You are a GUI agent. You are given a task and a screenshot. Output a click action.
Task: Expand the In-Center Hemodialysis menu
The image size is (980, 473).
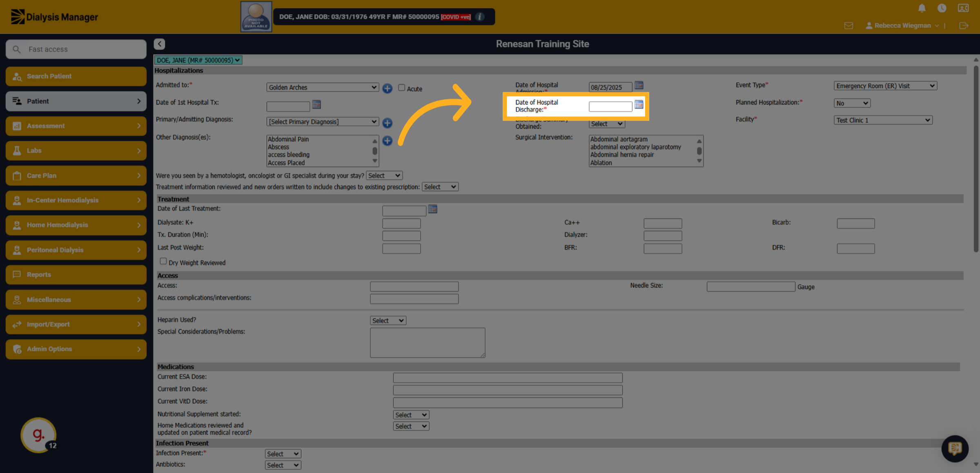coord(76,200)
